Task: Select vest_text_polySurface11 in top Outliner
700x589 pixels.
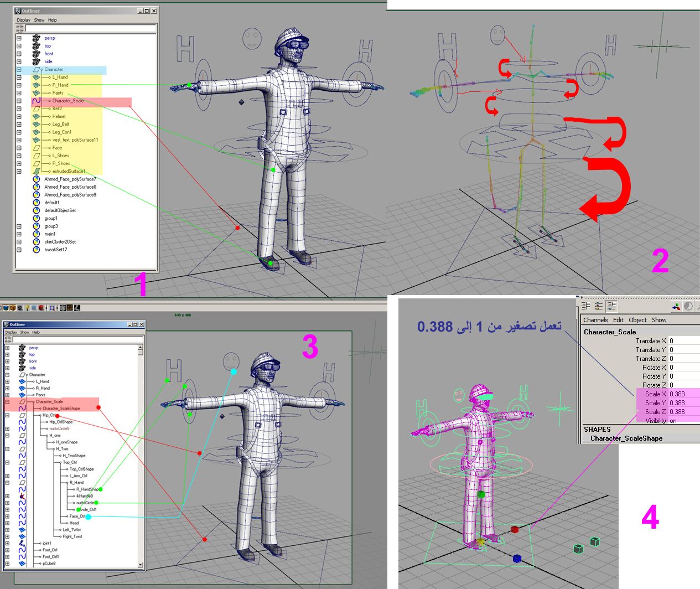Action: tap(75, 140)
